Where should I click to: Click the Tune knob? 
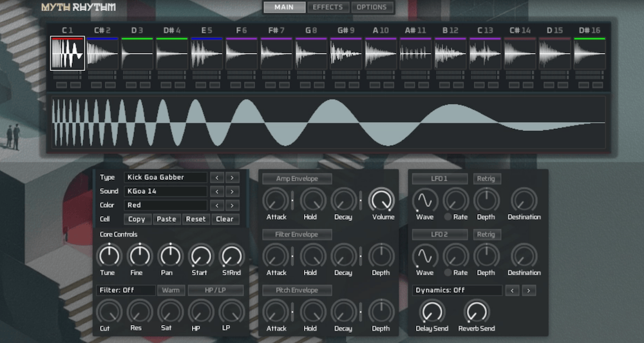[x=109, y=255]
